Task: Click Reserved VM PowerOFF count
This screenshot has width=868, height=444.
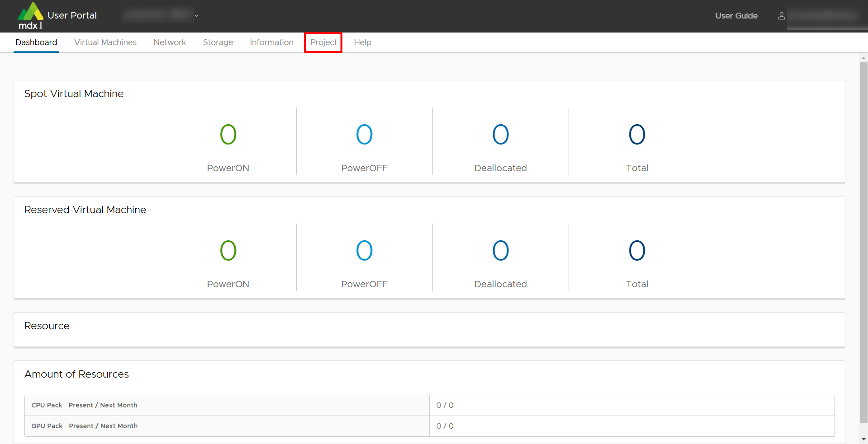Action: pyautogui.click(x=364, y=250)
